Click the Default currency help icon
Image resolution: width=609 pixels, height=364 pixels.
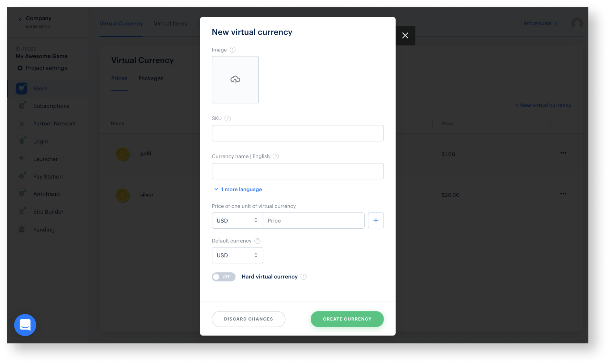[257, 241]
